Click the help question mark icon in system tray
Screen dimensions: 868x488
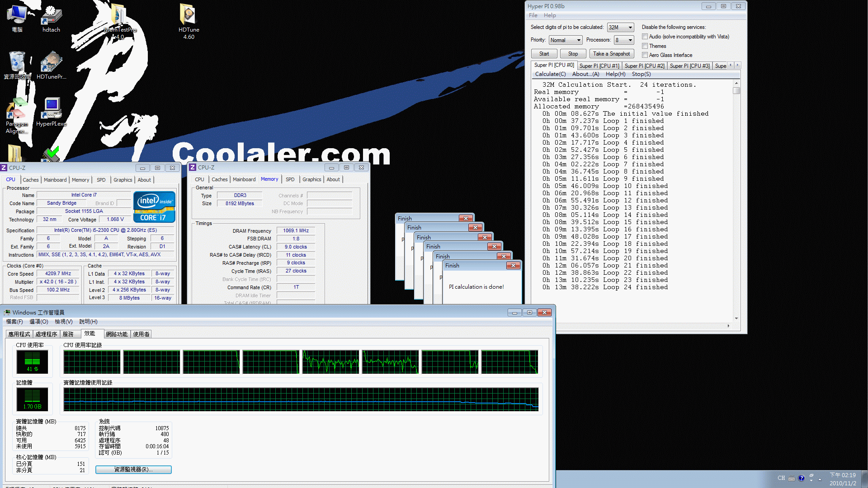(x=802, y=478)
